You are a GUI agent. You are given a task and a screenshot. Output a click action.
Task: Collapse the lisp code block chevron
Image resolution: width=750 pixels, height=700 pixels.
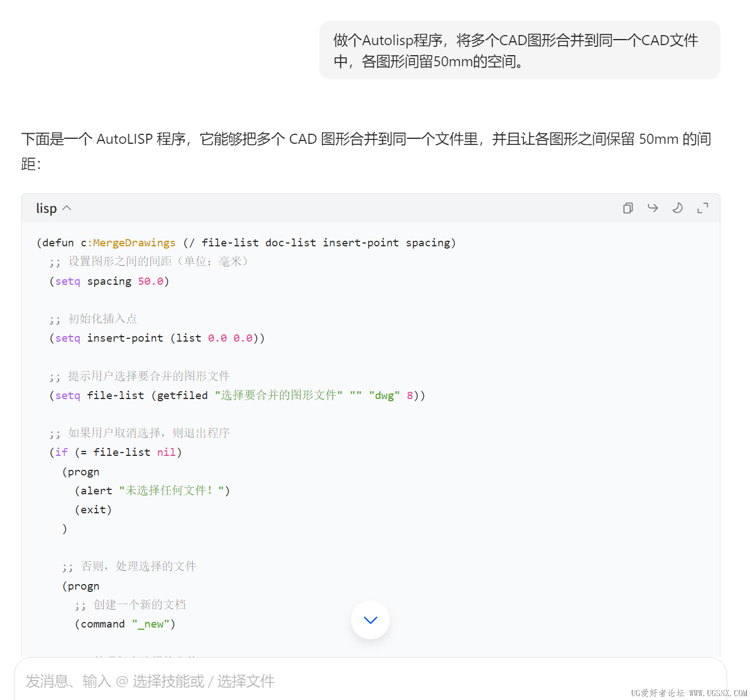click(x=67, y=208)
